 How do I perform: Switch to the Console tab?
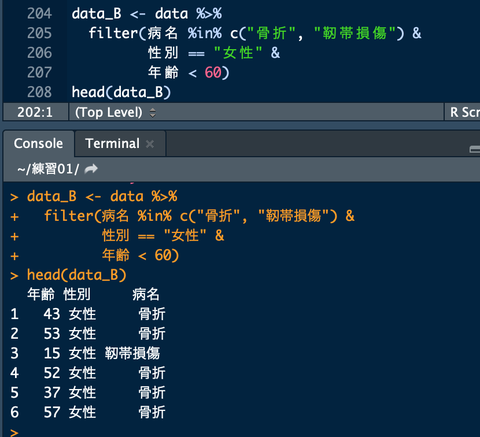pos(38,144)
